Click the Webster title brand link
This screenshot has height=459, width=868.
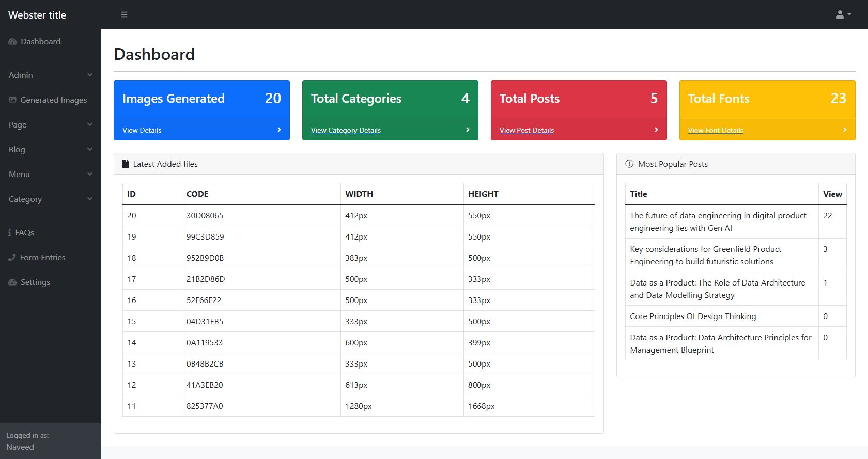coord(37,15)
